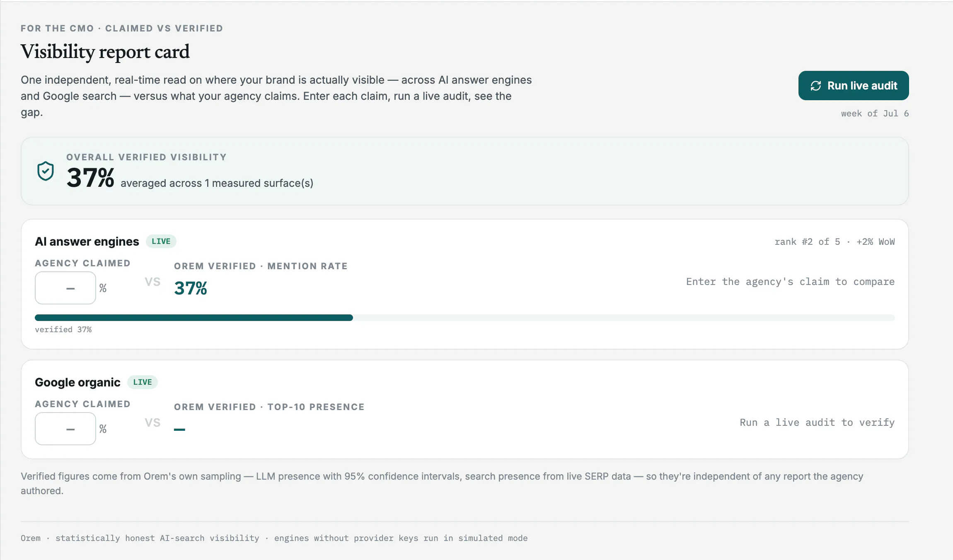
Task: Click the 'verified 37%' label under the bar
Action: point(63,330)
